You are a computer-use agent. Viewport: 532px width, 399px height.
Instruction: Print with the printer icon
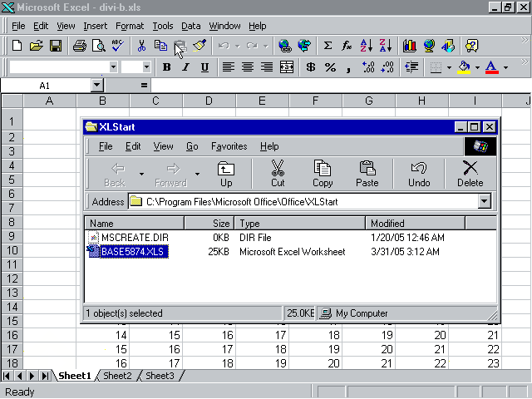(80, 46)
